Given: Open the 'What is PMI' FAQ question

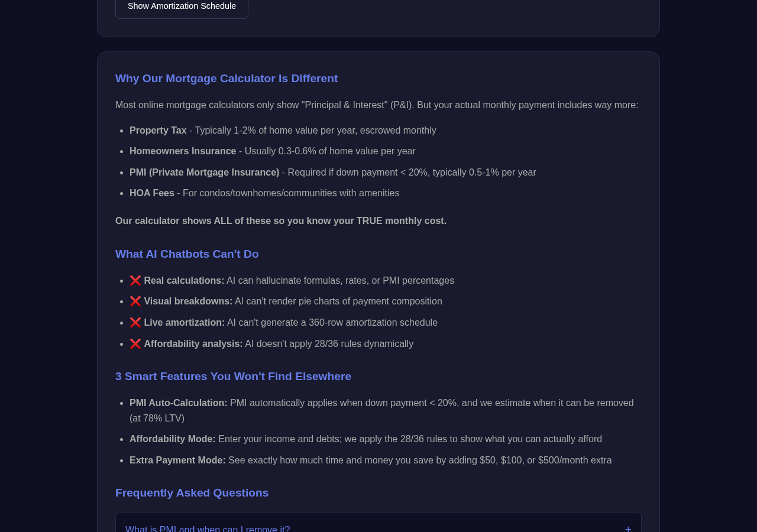Looking at the screenshot, I should pyautogui.click(x=208, y=528).
